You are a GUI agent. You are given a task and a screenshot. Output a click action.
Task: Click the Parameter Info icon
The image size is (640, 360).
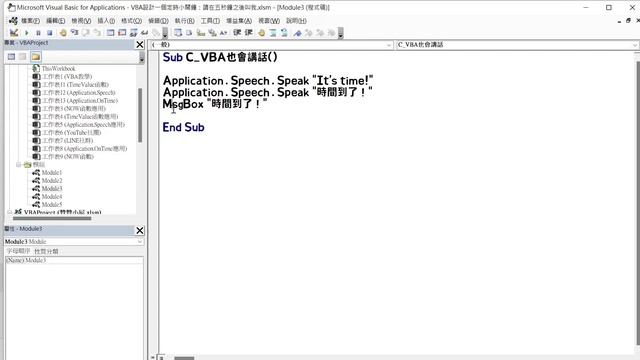212,33
